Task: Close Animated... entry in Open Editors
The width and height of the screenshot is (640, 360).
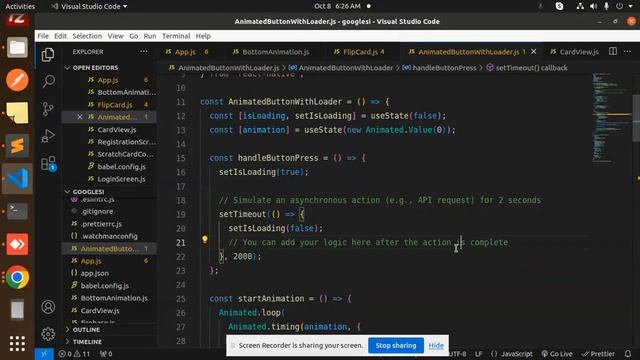Action: click(80, 117)
